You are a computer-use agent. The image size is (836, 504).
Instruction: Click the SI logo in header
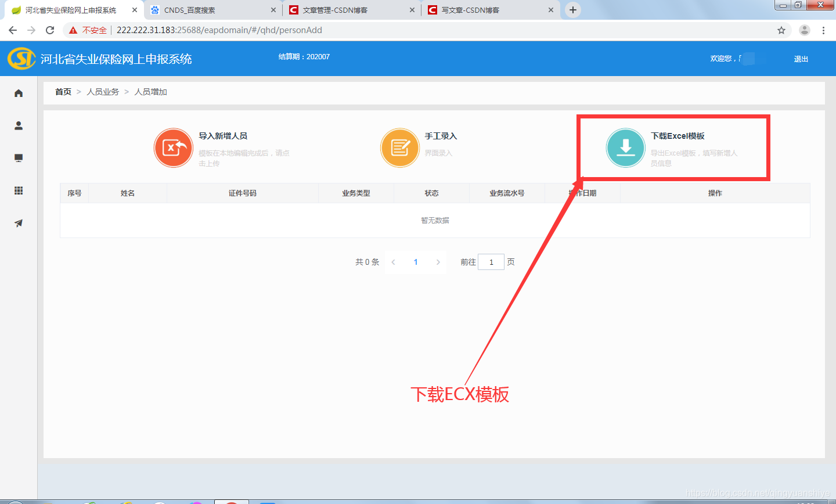21,59
